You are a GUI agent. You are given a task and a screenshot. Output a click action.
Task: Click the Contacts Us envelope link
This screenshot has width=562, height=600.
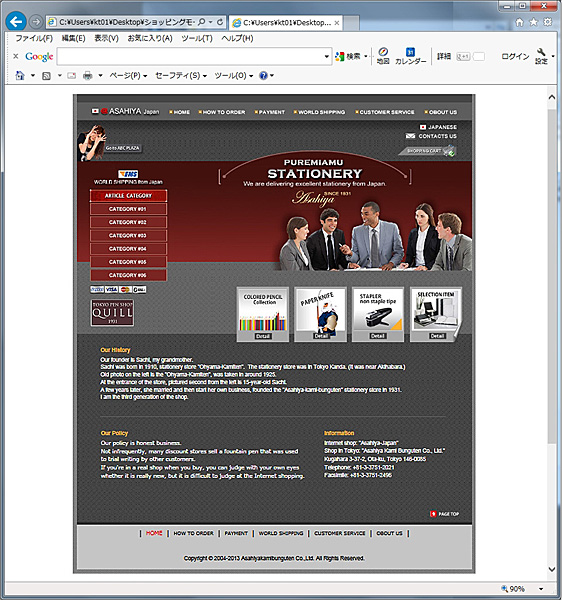click(431, 136)
